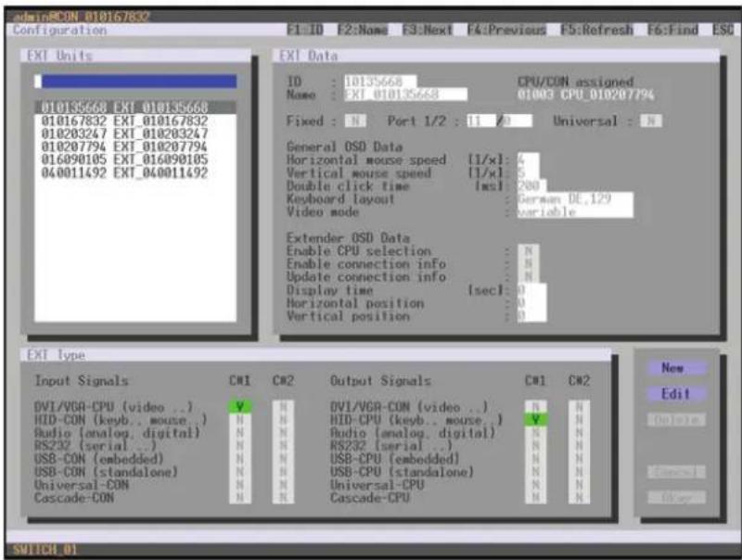Toggle output RS232 C#1 flag
742x560 pixels.
536,446
